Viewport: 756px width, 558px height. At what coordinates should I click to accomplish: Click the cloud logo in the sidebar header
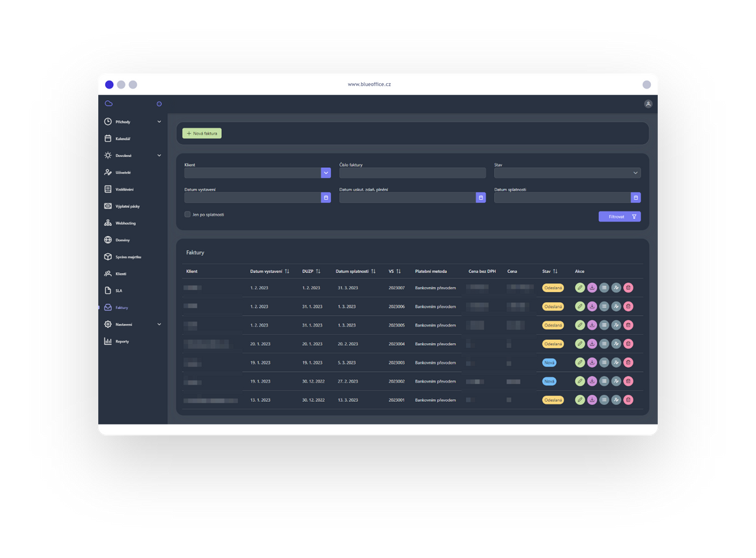click(x=108, y=104)
